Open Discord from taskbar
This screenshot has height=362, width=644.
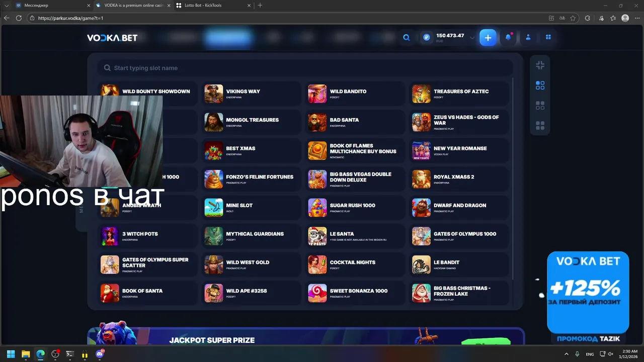tap(100, 354)
